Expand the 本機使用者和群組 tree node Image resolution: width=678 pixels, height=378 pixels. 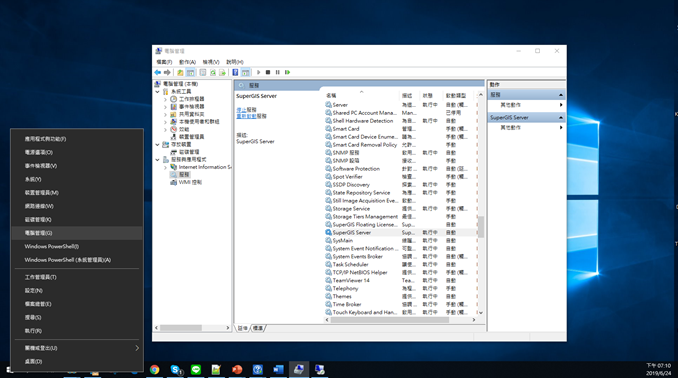(165, 122)
